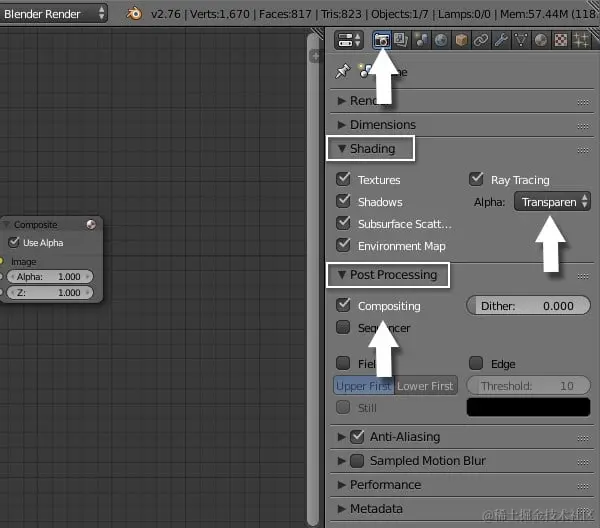Click the Still checkbox under Fields

(343, 407)
